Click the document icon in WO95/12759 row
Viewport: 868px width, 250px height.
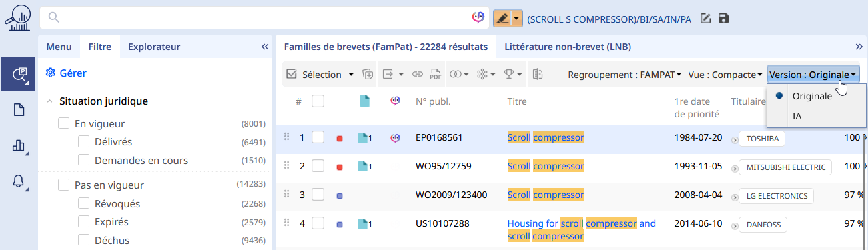[362, 167]
